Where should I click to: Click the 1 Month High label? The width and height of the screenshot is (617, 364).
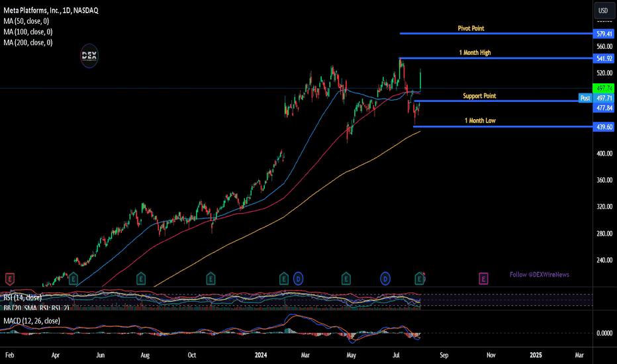point(475,53)
